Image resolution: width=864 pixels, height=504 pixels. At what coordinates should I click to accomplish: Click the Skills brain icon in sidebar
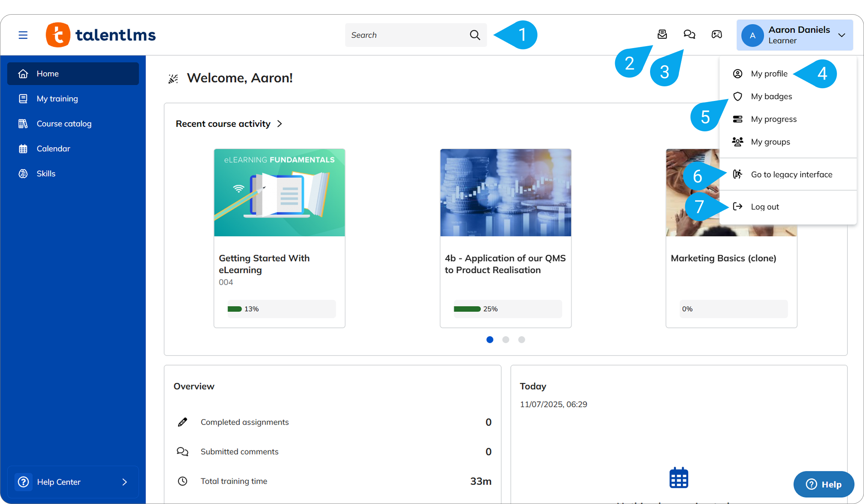[23, 173]
